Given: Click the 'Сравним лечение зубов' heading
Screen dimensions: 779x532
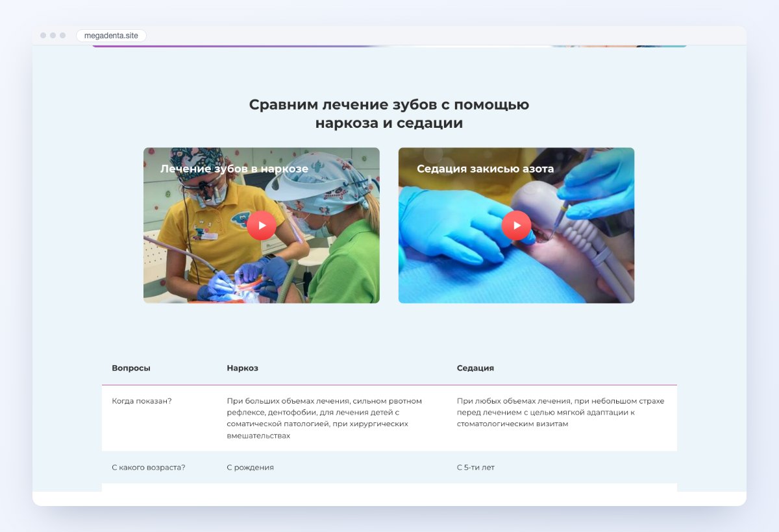Looking at the screenshot, I should 389,114.
